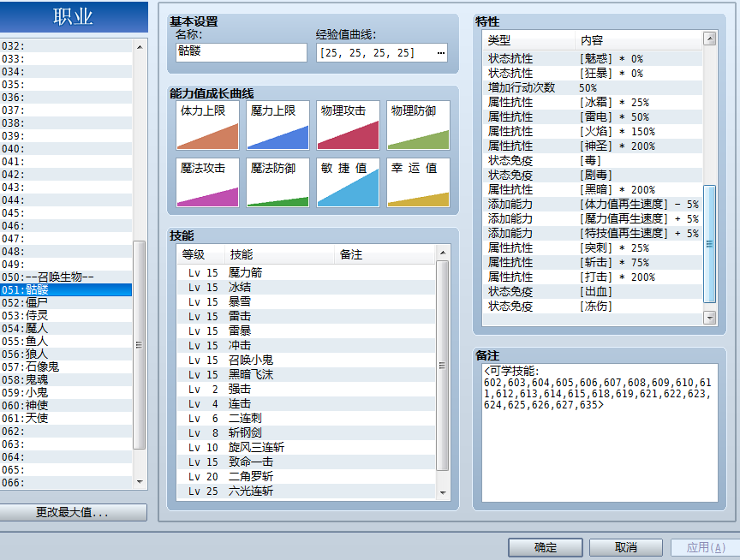The image size is (740, 560).
Task: Select the 状态免疫 [冻伤] trait row
Action: click(x=593, y=307)
